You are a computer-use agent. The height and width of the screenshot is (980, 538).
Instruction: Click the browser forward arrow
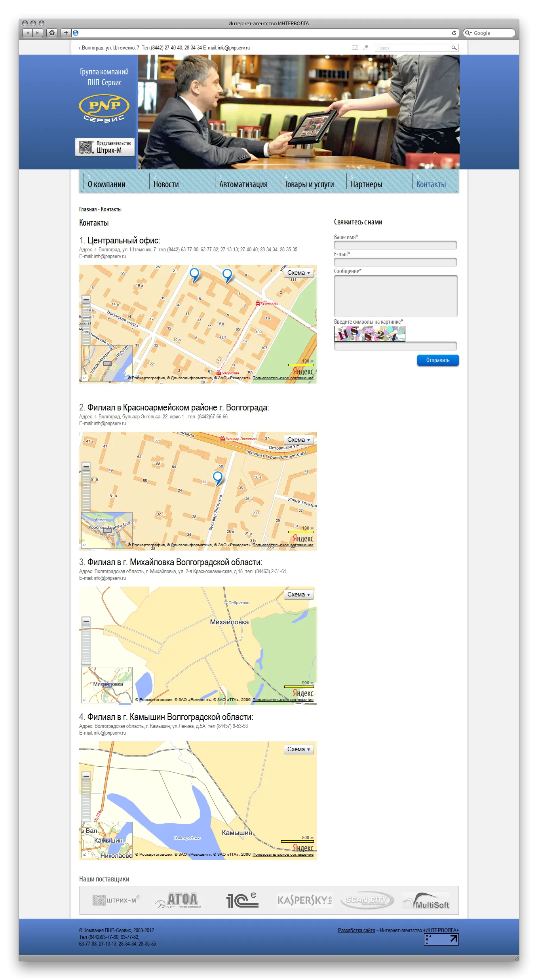[38, 33]
